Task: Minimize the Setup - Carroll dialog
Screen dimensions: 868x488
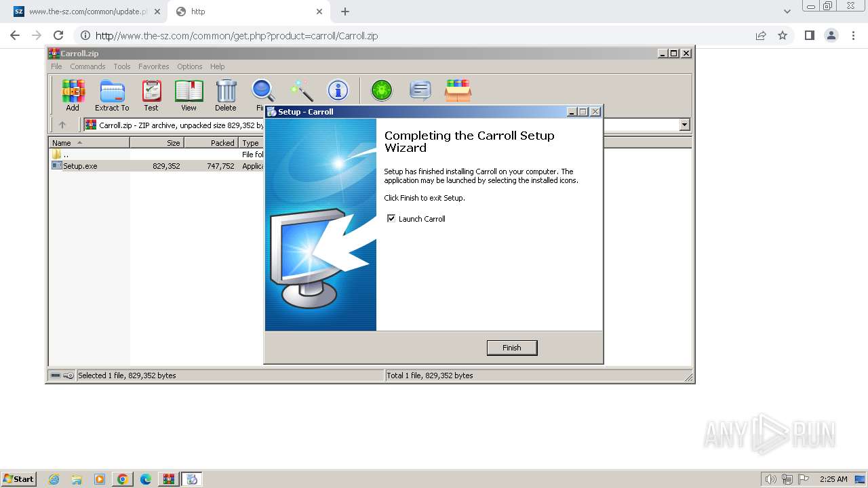Action: point(572,112)
